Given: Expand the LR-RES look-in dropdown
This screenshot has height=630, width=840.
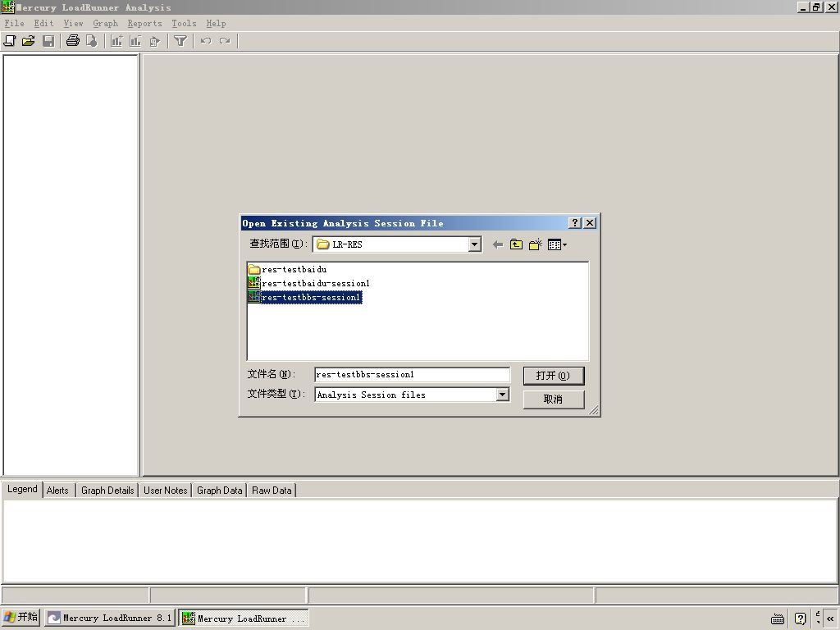Looking at the screenshot, I should pyautogui.click(x=474, y=244).
